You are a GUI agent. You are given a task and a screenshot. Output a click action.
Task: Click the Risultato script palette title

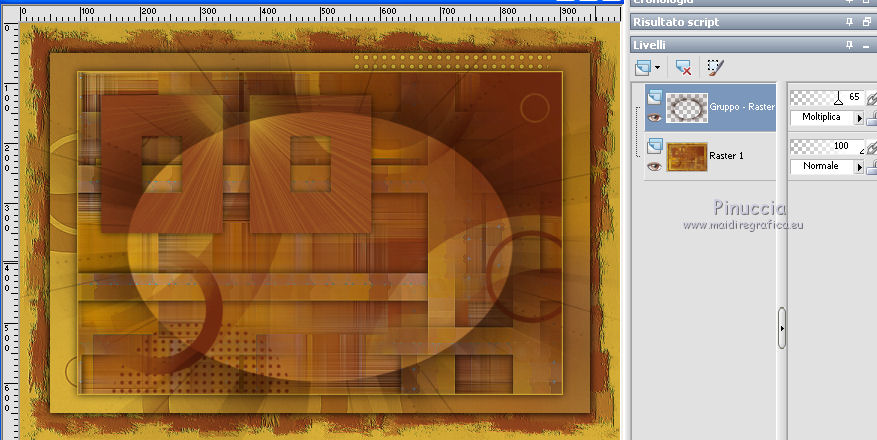point(676,22)
